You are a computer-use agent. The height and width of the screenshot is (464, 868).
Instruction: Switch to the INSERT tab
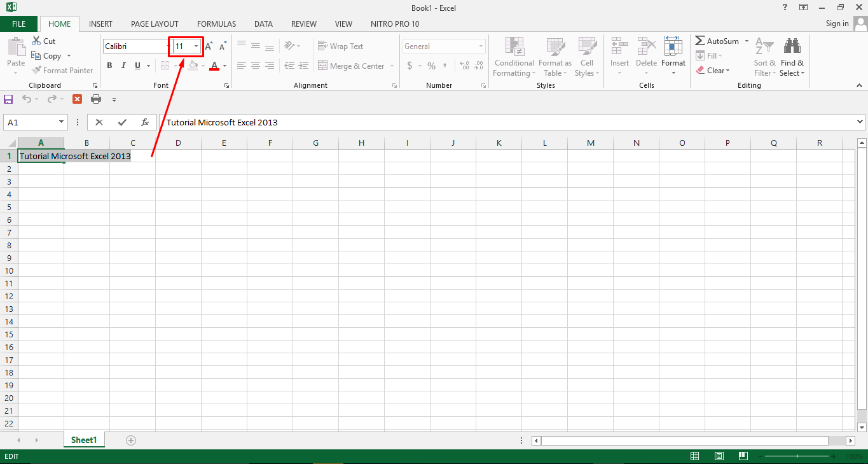[100, 24]
